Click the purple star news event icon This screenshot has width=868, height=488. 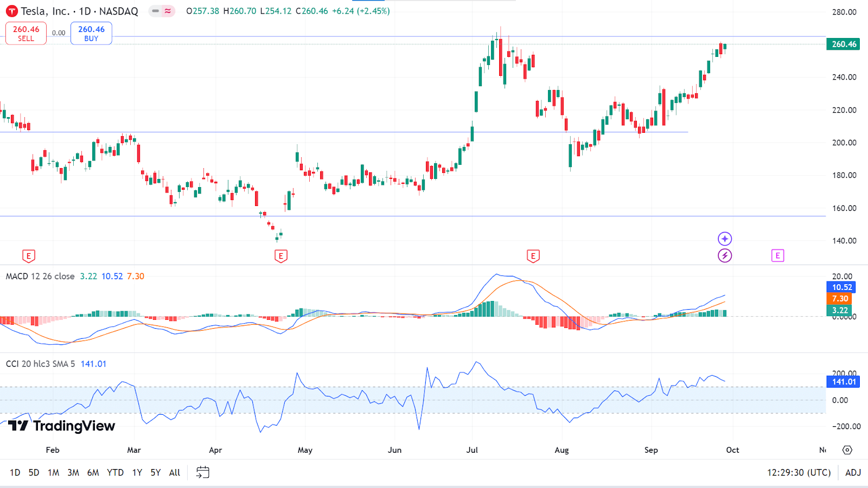725,239
